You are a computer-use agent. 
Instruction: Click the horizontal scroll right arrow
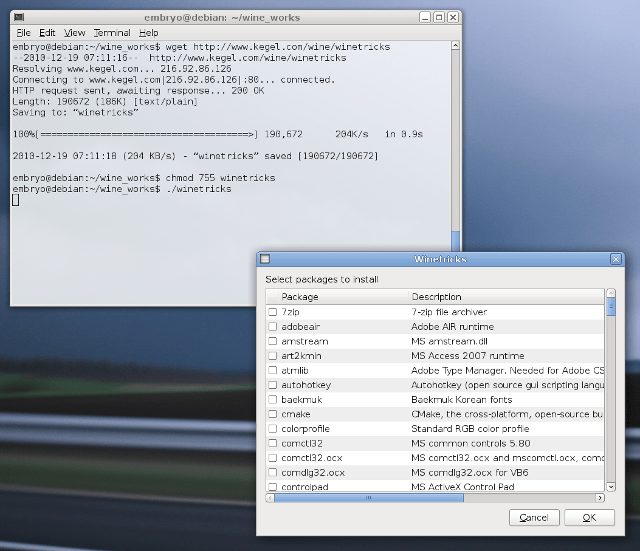click(x=600, y=498)
